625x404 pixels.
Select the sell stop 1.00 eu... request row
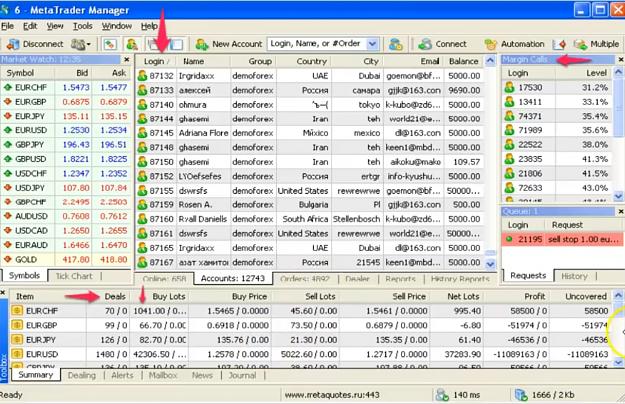click(562, 239)
